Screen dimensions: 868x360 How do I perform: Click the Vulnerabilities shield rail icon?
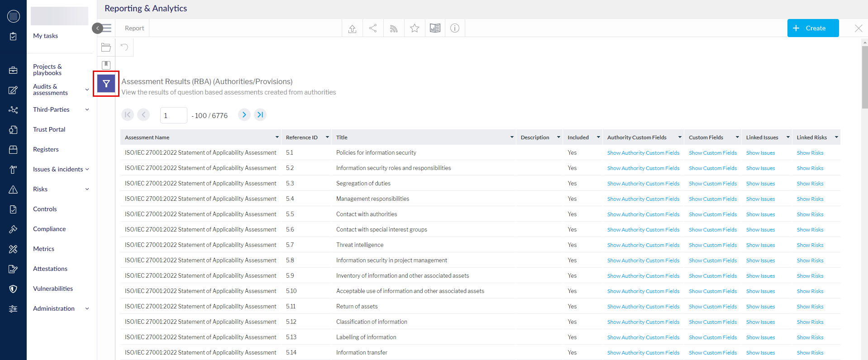tap(13, 289)
